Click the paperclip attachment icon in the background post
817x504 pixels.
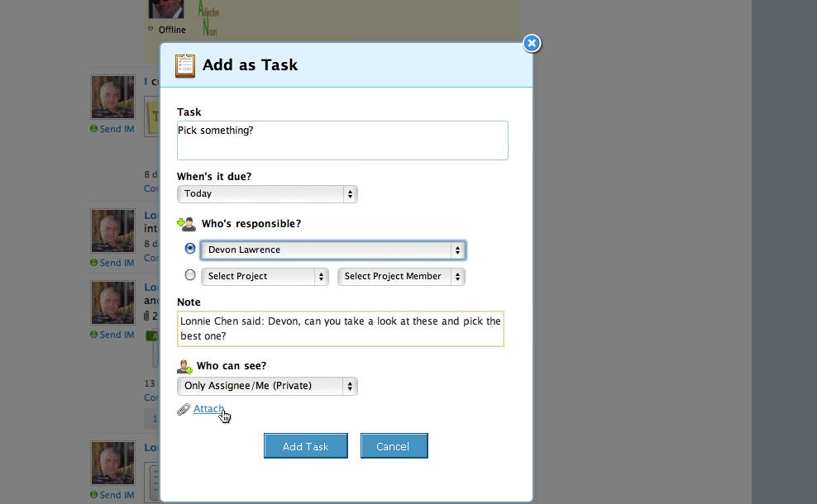point(146,316)
